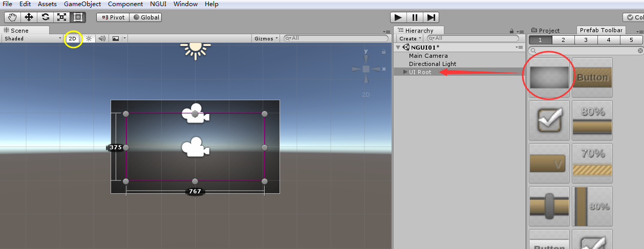Screen dimensions: 644x249
Task: Select the background sprite prefab thumbnail
Action: (549, 77)
